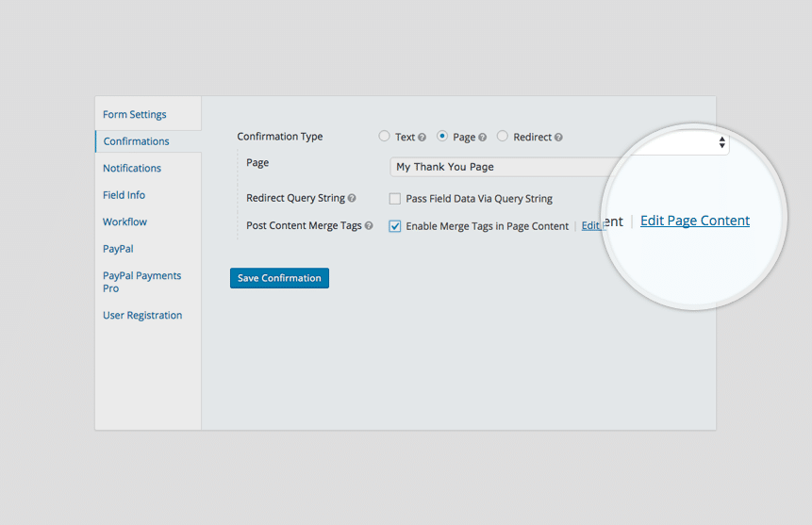This screenshot has height=525, width=812.
Task: Select the PayPal Payments Pro tab
Action: (141, 282)
